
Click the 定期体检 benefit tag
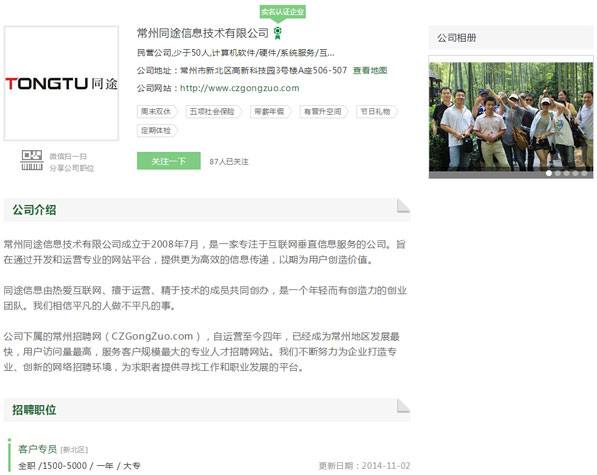(x=157, y=131)
